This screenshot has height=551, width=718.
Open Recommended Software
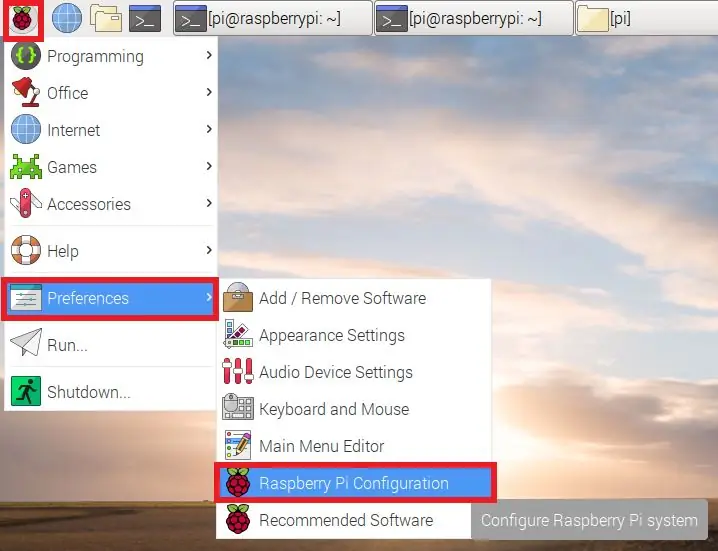(343, 520)
